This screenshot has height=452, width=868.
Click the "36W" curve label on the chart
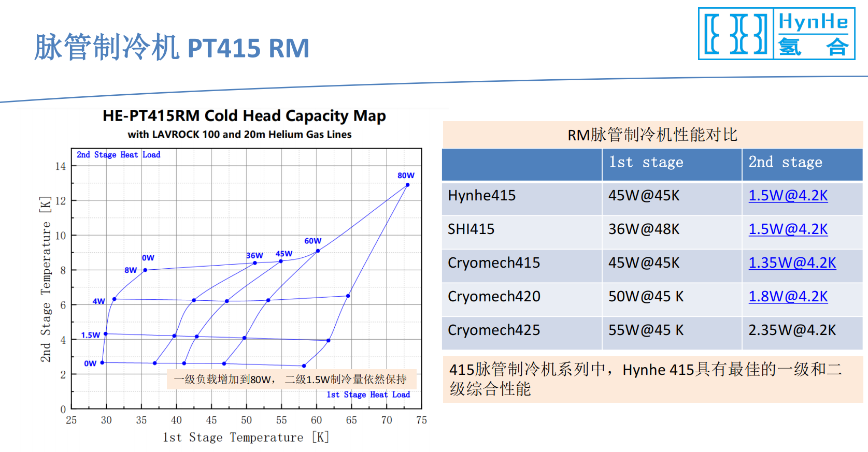point(254,255)
